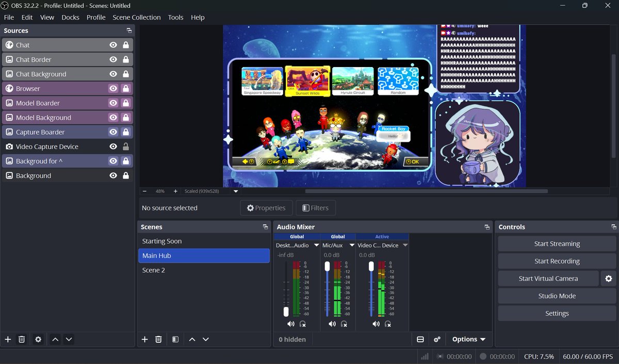Open Desktop Audio options dropdown arrow
The width and height of the screenshot is (619, 364).
(317, 245)
